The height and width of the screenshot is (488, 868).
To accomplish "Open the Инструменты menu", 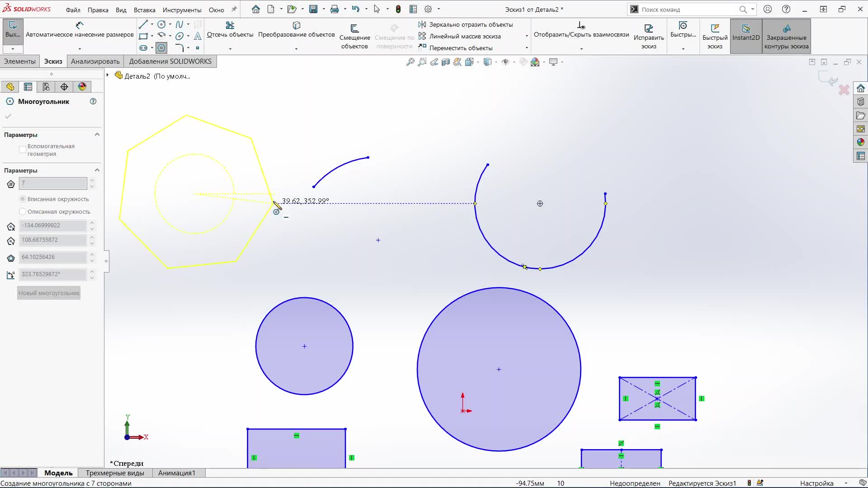I will (182, 9).
